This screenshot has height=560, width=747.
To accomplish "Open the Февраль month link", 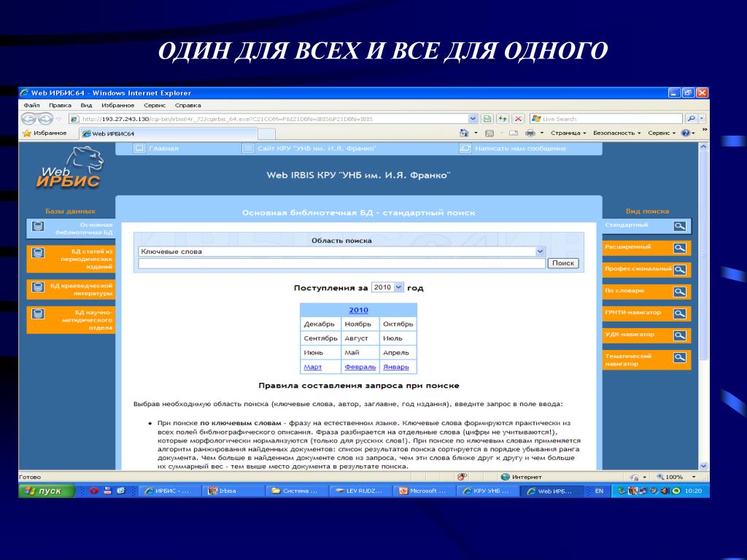I will [x=360, y=367].
